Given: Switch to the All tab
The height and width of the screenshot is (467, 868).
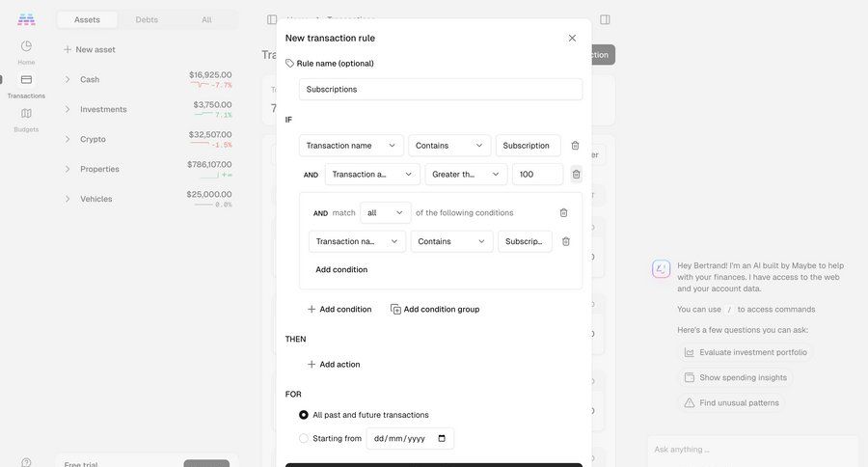Looking at the screenshot, I should [206, 19].
